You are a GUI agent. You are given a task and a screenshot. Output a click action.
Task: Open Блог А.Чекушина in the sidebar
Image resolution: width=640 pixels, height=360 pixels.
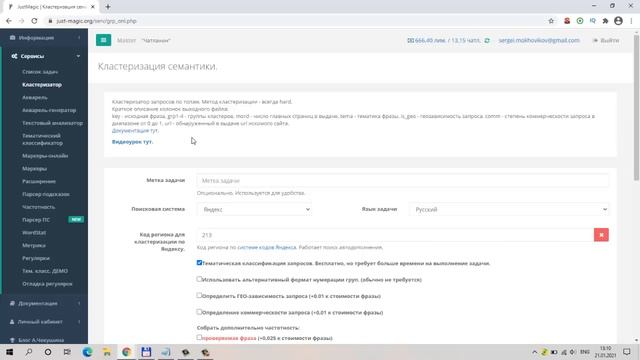[x=41, y=340]
